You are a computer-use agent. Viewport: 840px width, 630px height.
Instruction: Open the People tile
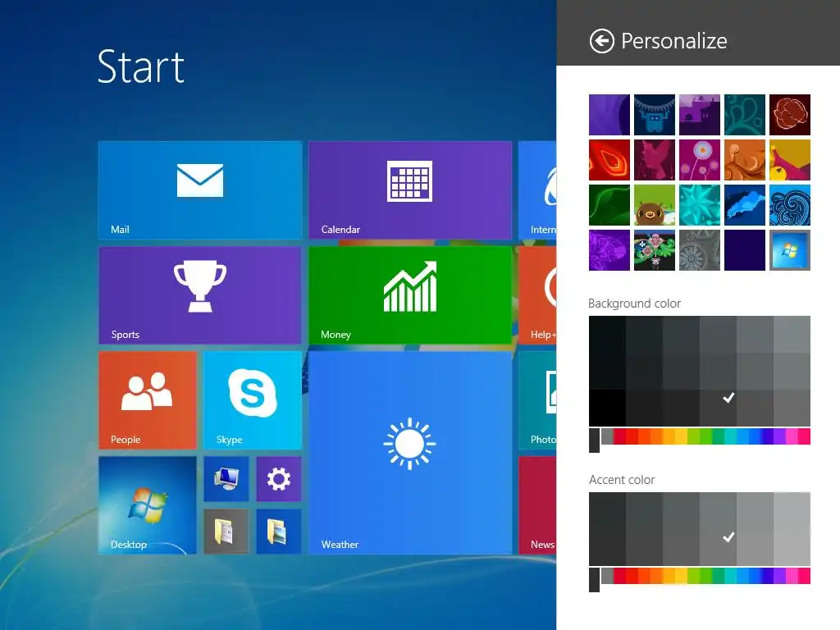tap(148, 400)
